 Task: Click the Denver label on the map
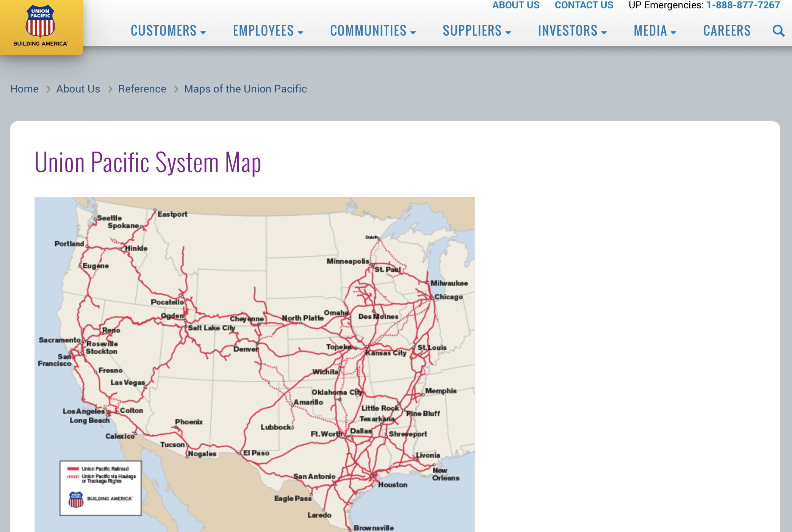(x=246, y=349)
